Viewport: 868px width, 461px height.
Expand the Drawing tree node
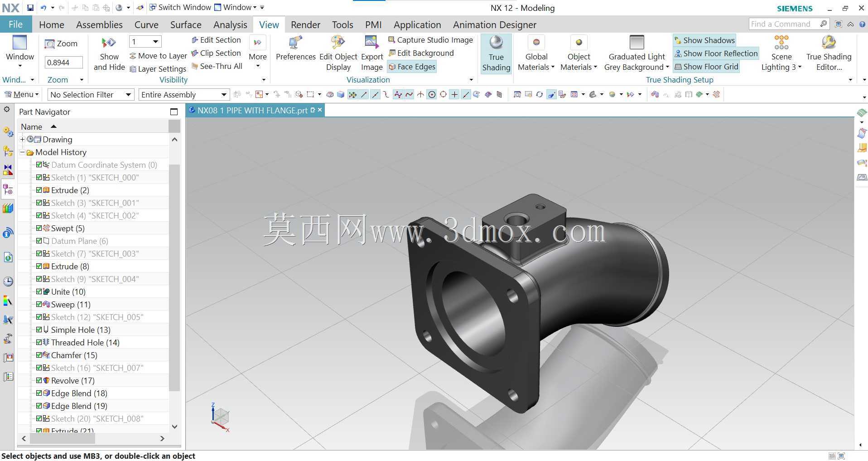pos(22,139)
